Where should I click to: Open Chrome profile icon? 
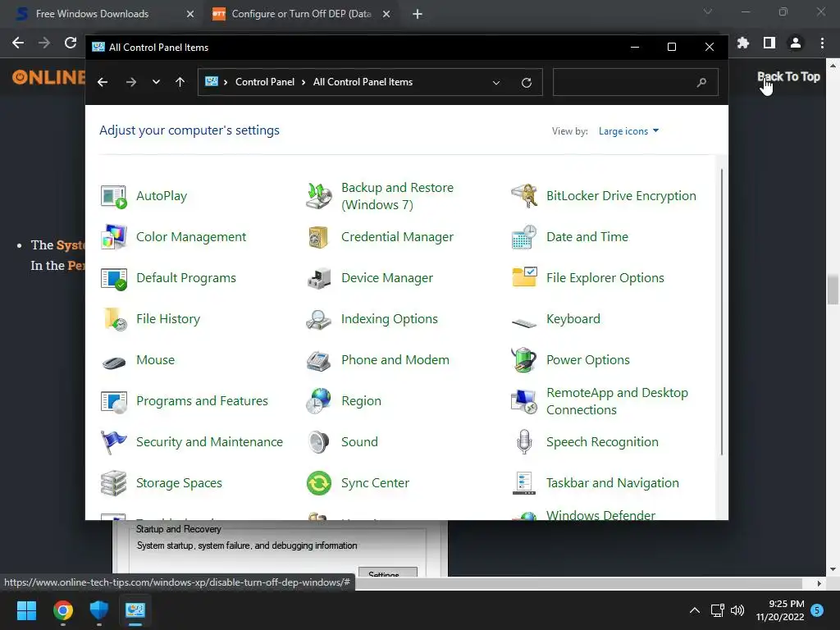pos(796,43)
